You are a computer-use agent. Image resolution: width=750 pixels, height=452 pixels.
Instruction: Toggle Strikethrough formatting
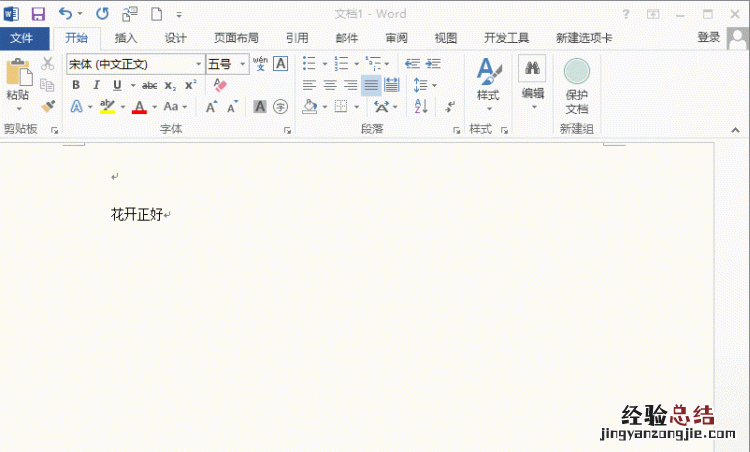[x=149, y=86]
